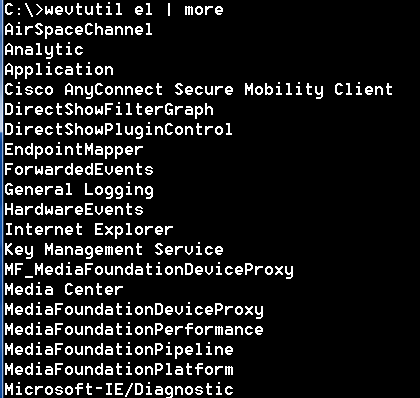Click the ForwardedEvents log name
Image resolution: width=420 pixels, height=398 pixels.
click(79, 170)
